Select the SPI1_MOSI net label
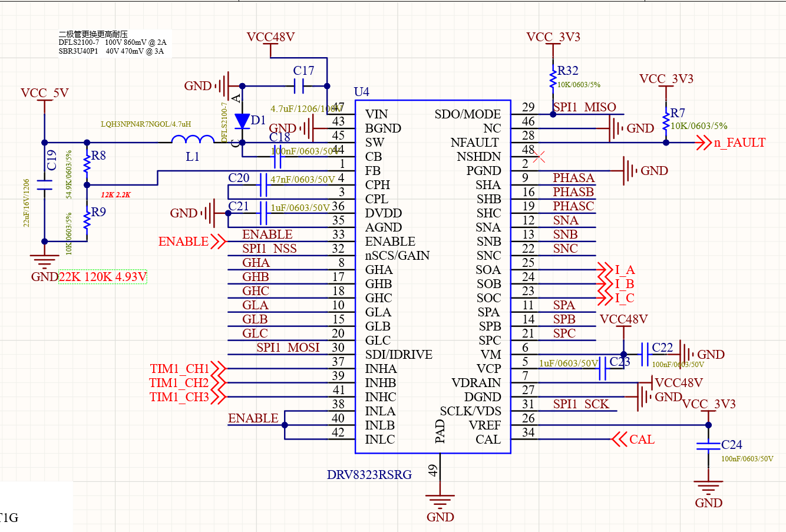 pyautogui.click(x=288, y=348)
